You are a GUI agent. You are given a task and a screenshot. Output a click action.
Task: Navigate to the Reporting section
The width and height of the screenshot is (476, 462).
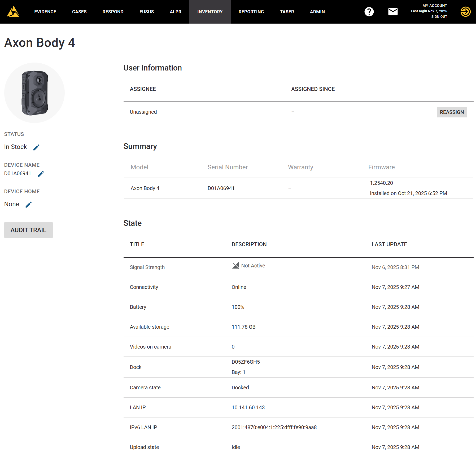pos(251,12)
